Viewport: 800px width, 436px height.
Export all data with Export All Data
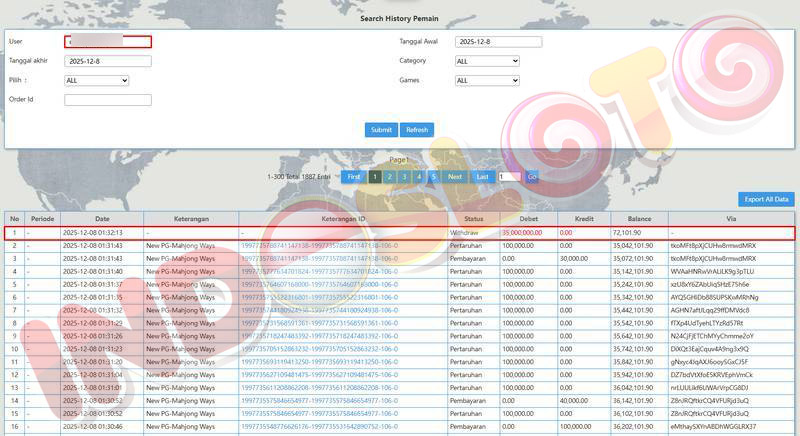766,199
